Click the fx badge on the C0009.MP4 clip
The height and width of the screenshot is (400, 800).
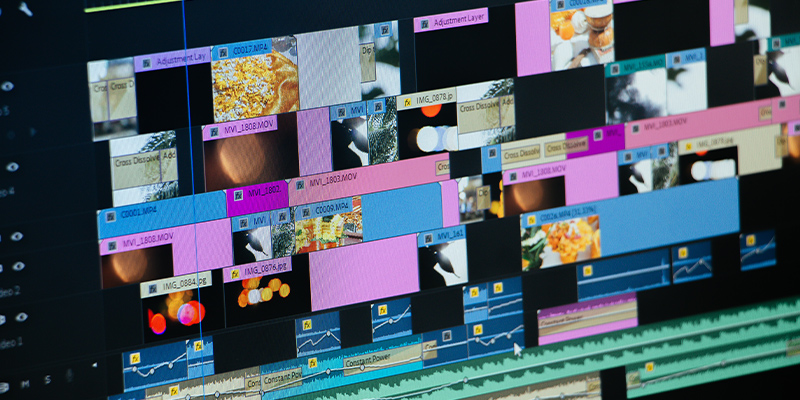(x=305, y=213)
